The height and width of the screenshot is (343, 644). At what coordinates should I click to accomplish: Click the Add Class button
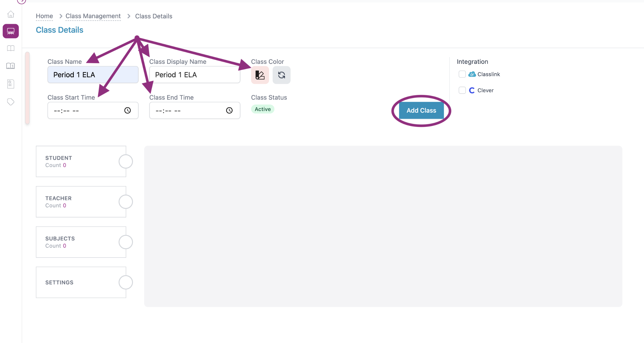point(421,110)
